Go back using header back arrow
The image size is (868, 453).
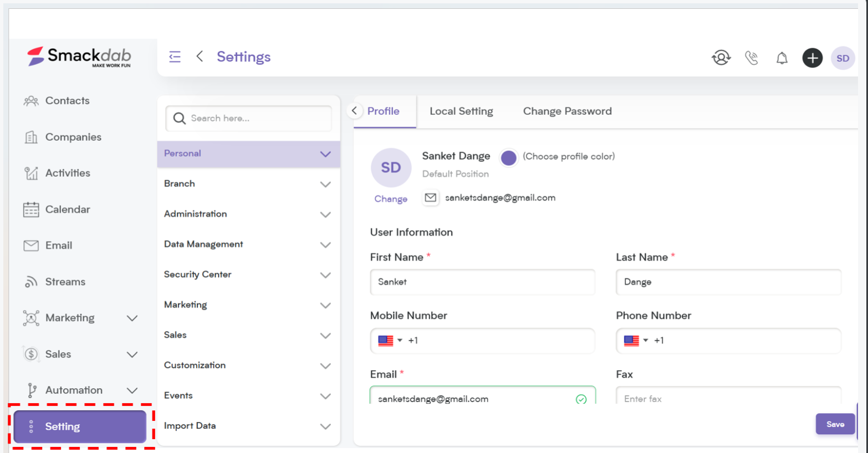200,57
